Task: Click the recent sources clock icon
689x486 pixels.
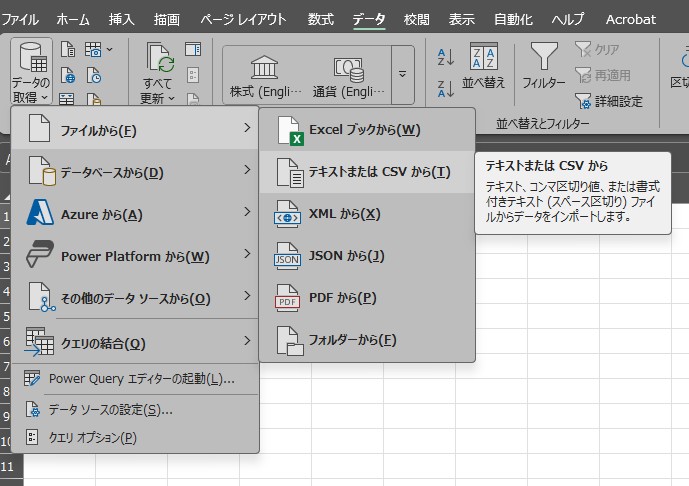Action: point(94,75)
